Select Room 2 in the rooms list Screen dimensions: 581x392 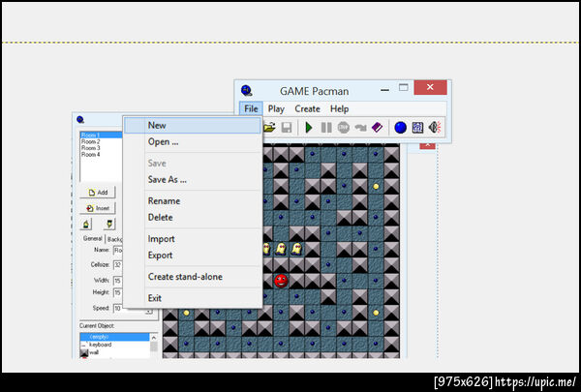point(102,141)
